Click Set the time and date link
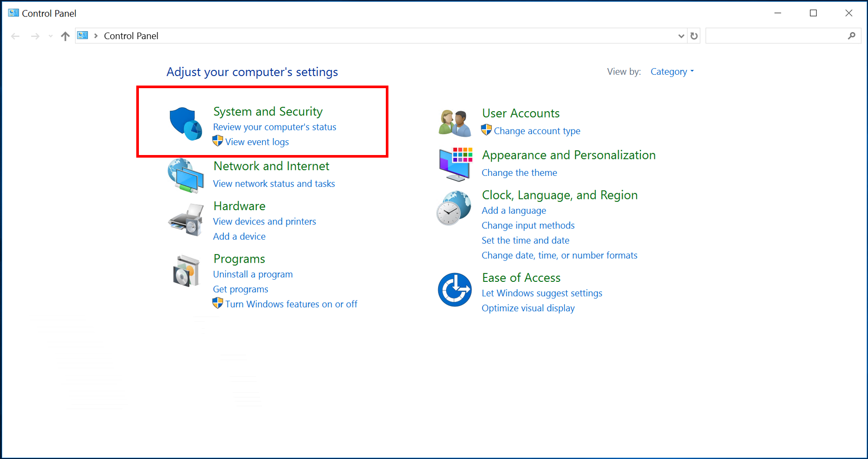Image resolution: width=868 pixels, height=459 pixels. click(525, 241)
